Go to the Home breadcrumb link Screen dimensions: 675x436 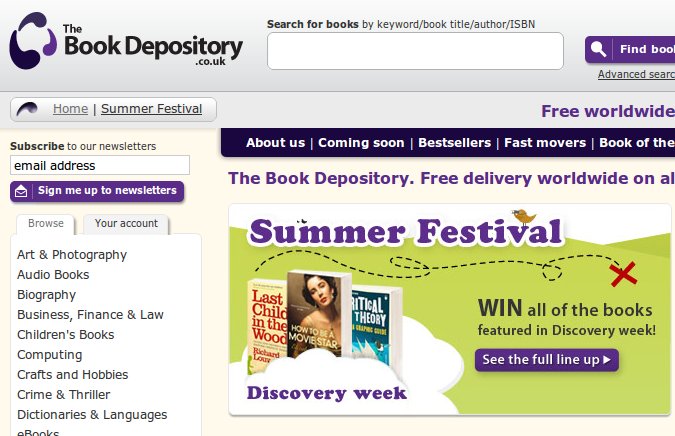71,109
